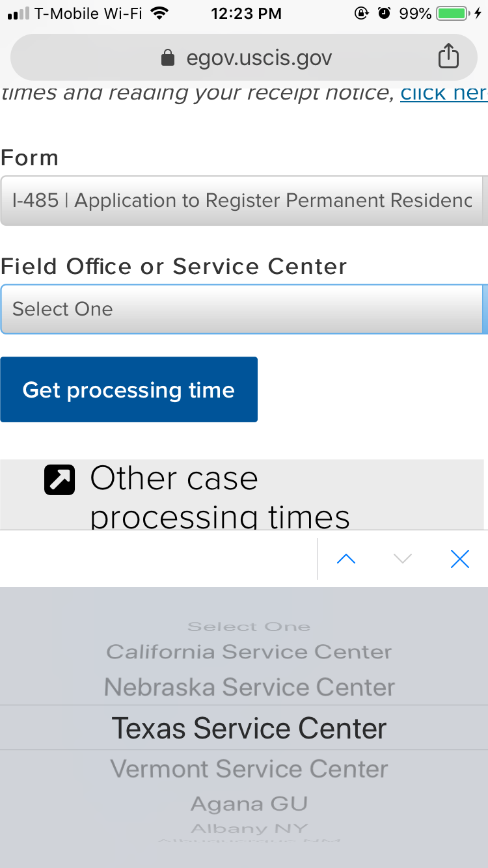
Task: Tap the Safari share icon
Action: (448, 56)
